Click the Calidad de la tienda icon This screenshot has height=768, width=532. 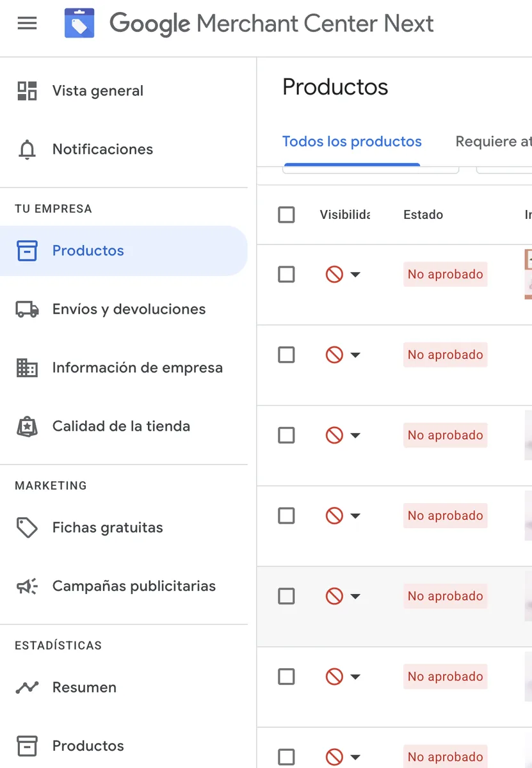coord(27,426)
